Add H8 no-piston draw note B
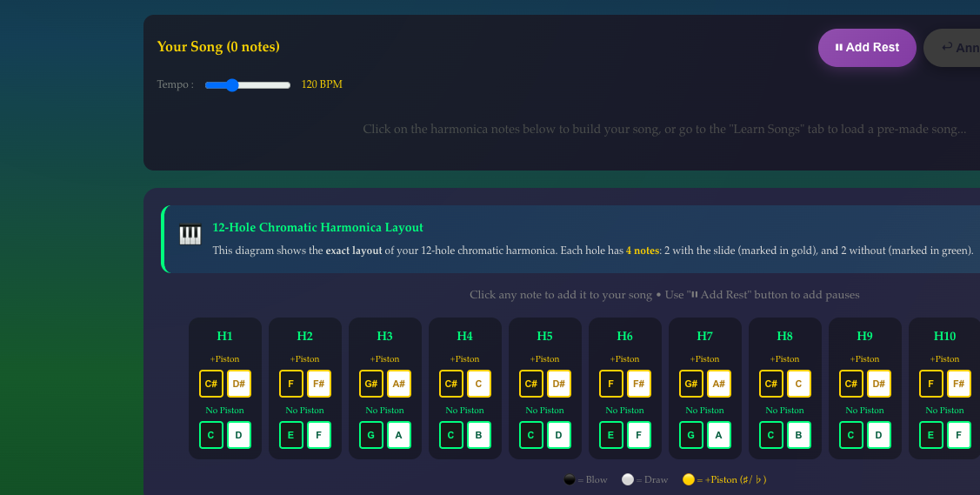The height and width of the screenshot is (495, 980). point(799,435)
